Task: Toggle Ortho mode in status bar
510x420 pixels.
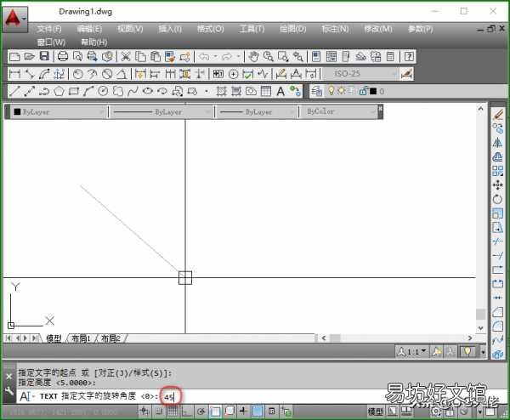Action: click(x=186, y=411)
